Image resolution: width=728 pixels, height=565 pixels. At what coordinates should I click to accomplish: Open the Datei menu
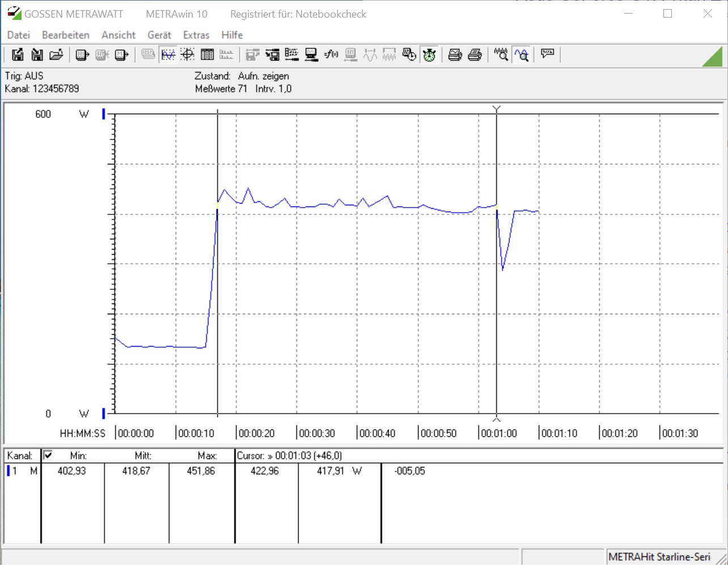pyautogui.click(x=18, y=35)
